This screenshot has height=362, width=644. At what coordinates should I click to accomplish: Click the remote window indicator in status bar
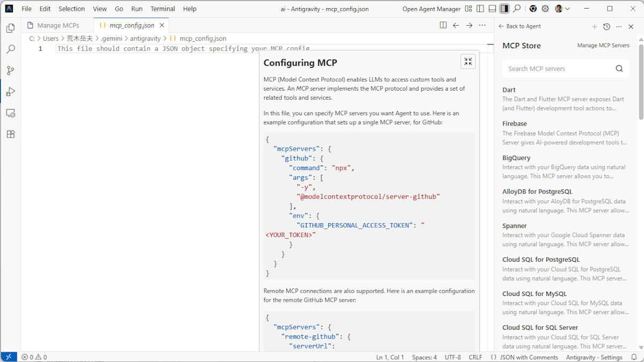[8, 357]
